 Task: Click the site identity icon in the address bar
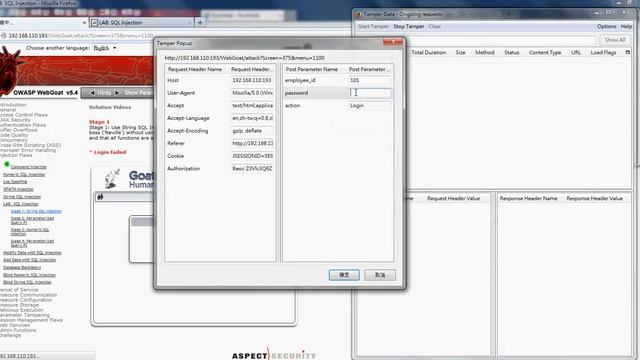[4, 36]
